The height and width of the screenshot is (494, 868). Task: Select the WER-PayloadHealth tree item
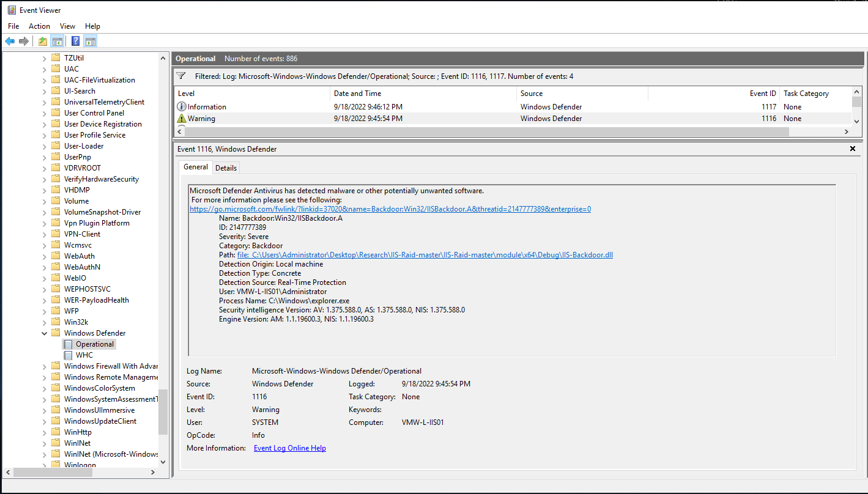(x=96, y=300)
